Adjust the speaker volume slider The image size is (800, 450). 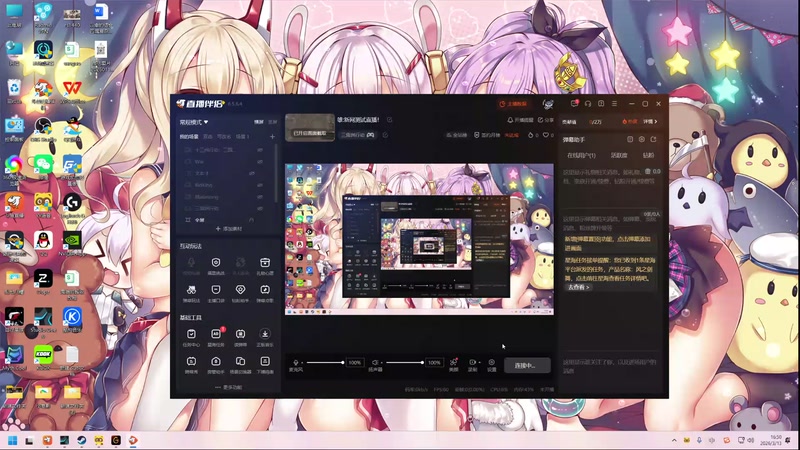(405, 363)
